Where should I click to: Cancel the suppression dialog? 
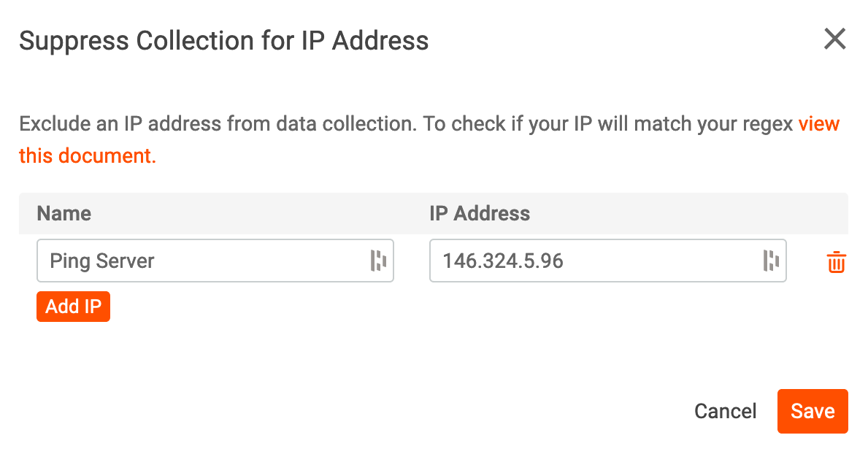(x=725, y=411)
